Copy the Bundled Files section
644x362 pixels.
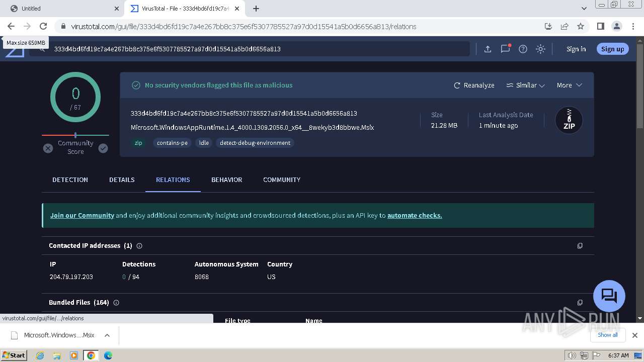pyautogui.click(x=580, y=303)
